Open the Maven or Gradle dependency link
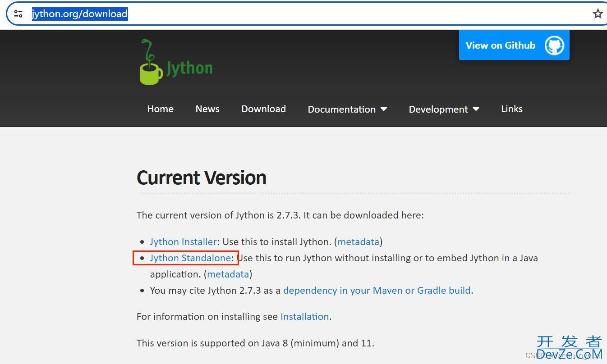Viewport: 607px width, 364px height. (377, 291)
